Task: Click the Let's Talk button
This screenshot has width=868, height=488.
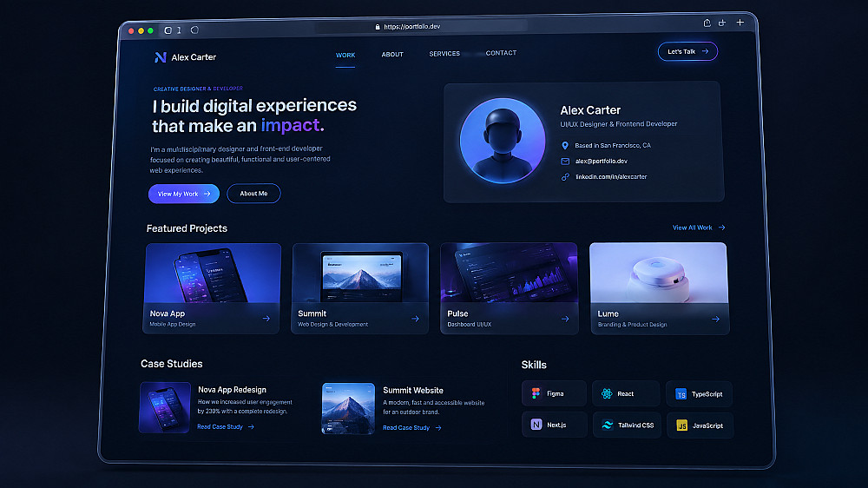Action: [687, 51]
